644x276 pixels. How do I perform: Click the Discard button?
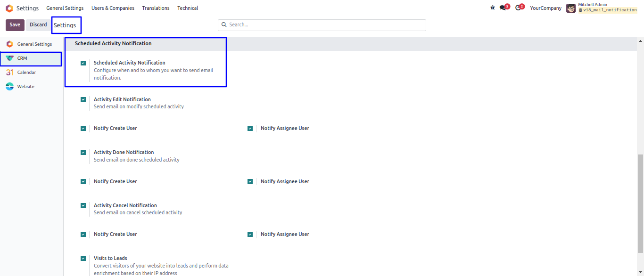[38, 25]
